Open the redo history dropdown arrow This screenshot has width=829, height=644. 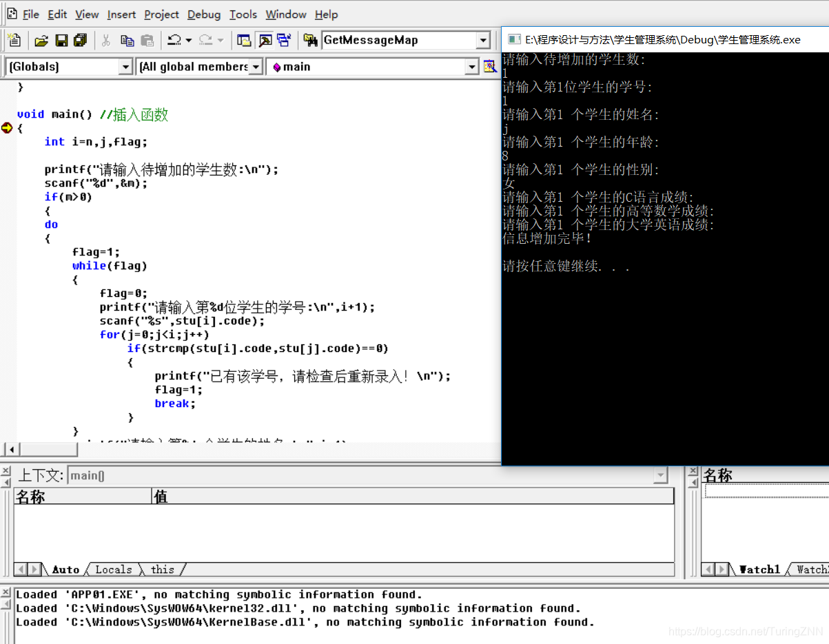click(221, 40)
